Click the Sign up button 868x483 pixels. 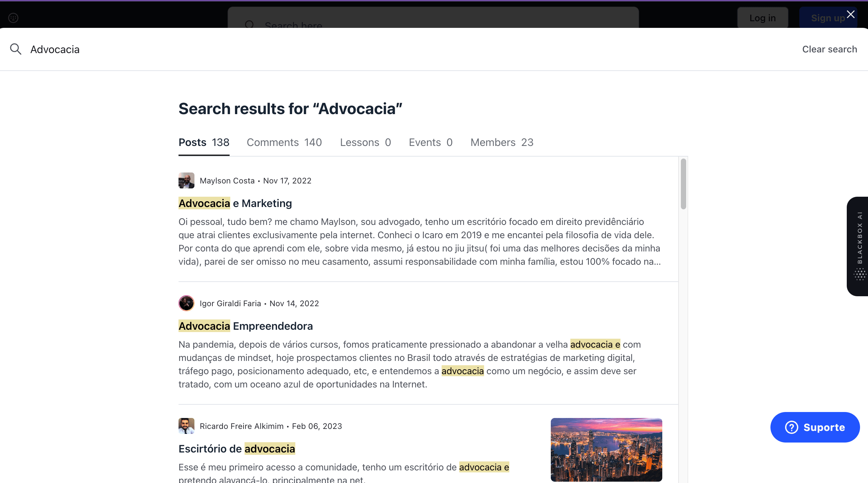pos(828,18)
